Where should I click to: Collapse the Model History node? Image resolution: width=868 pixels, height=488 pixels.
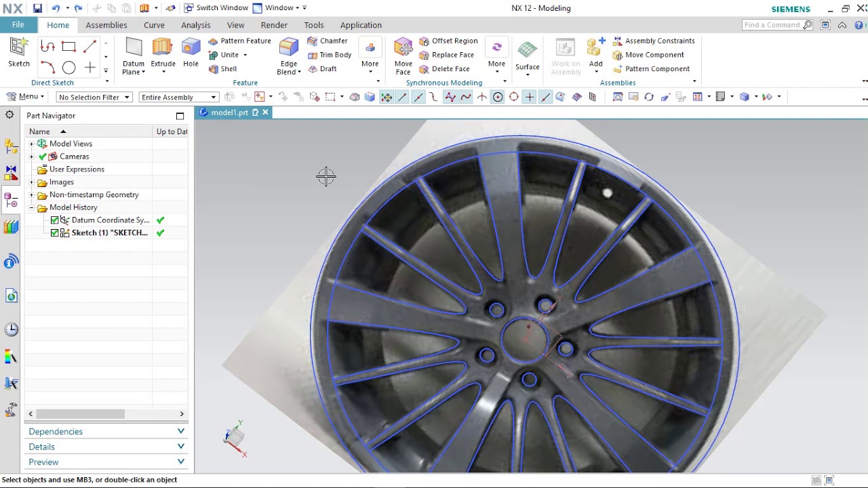(x=31, y=207)
